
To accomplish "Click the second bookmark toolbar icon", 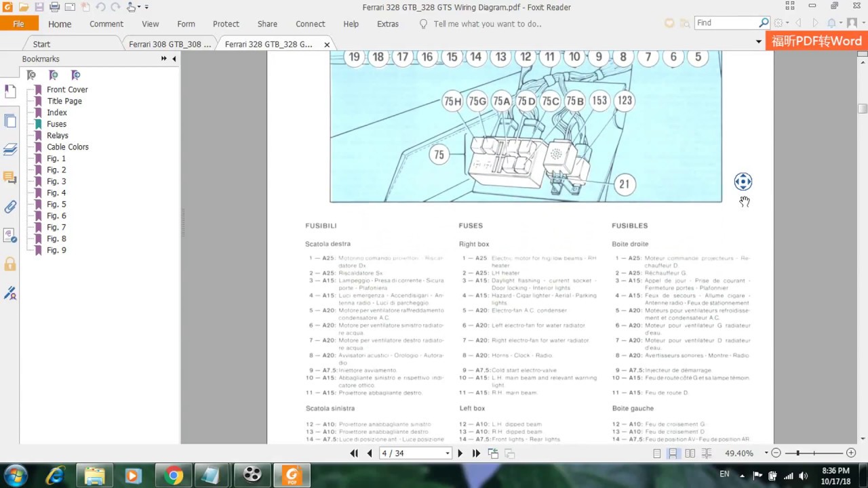I will point(54,75).
